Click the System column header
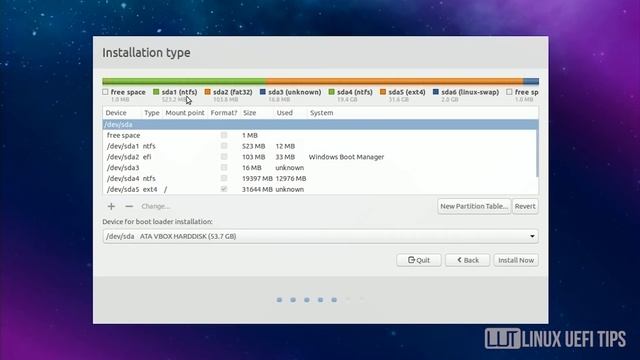 pos(321,113)
